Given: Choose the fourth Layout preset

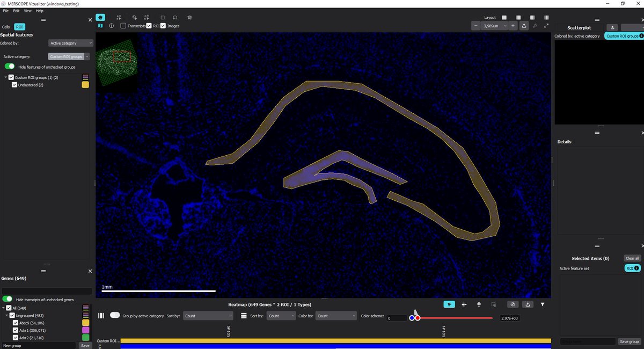Looking at the screenshot, I should 546,17.
